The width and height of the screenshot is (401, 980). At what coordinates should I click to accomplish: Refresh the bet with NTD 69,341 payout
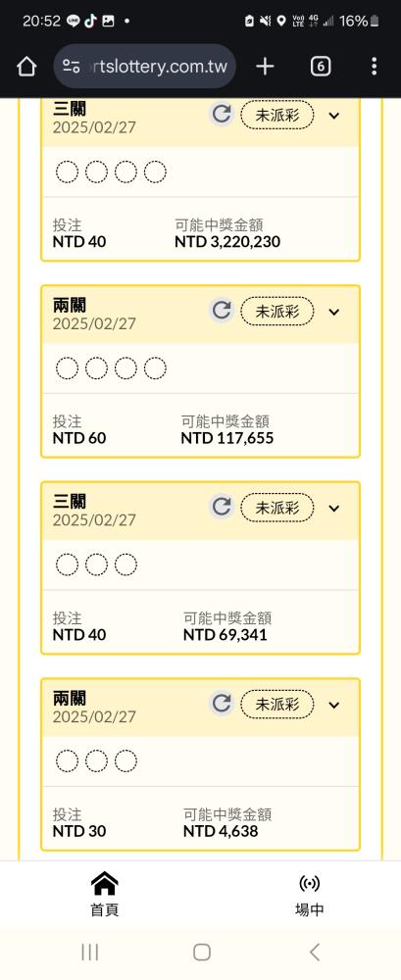(x=222, y=507)
